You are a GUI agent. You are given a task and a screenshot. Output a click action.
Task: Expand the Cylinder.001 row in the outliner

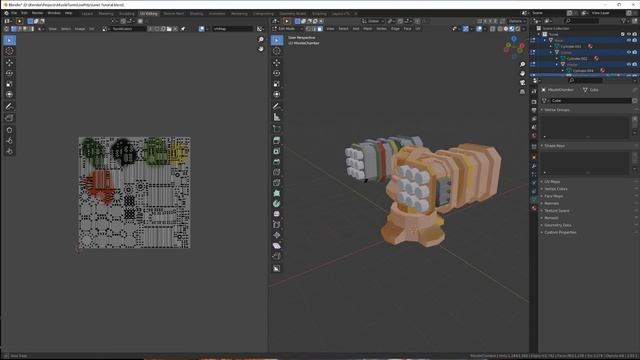(551, 47)
